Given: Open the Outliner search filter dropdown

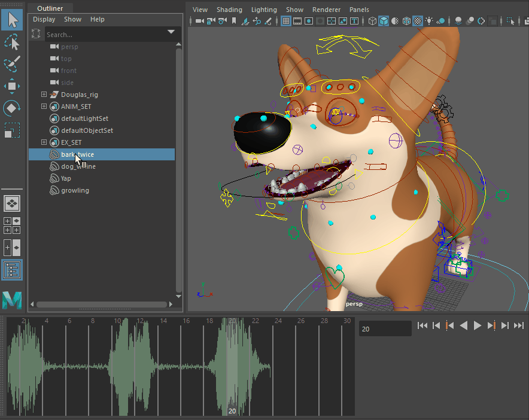Looking at the screenshot, I should 171,32.
